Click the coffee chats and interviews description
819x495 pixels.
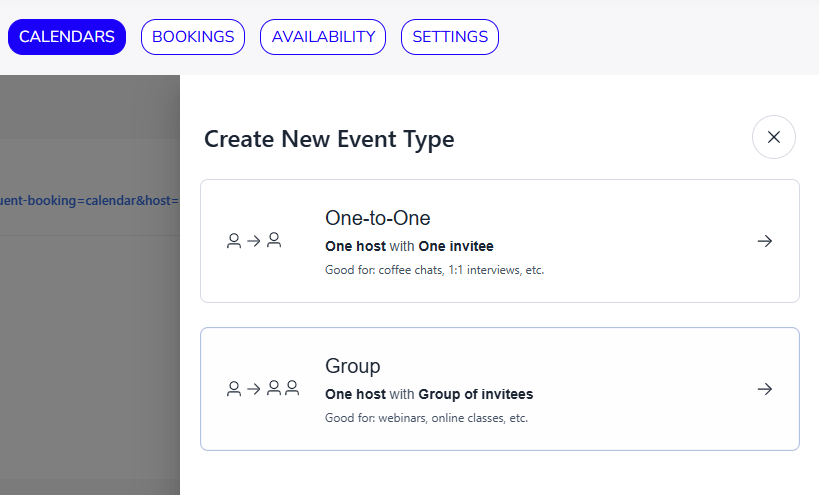(x=434, y=270)
